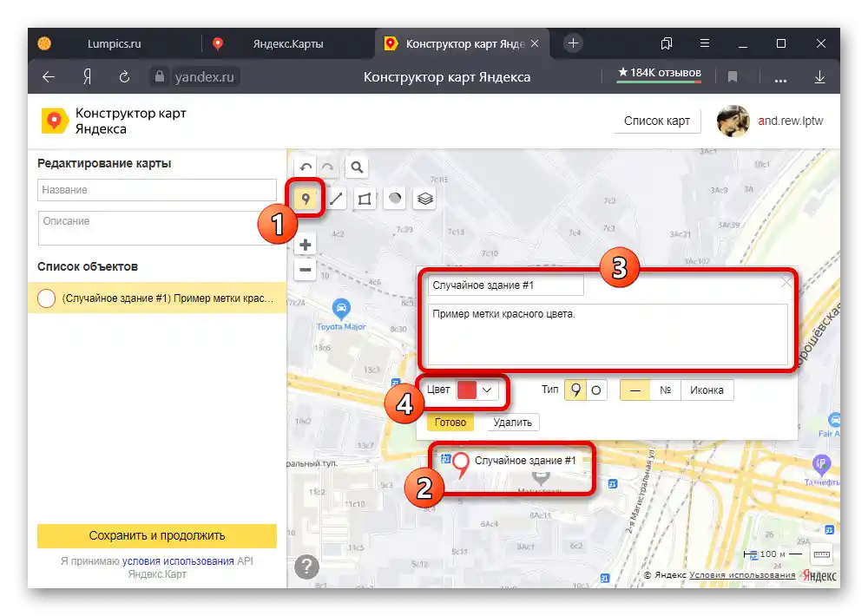Screen dimensions: 868x616
Task: Switch to the Яндекс.Карты browser tab
Action: pos(286,43)
